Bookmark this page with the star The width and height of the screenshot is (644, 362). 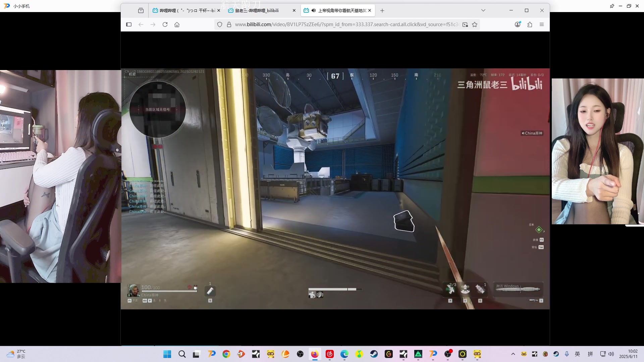475,24
